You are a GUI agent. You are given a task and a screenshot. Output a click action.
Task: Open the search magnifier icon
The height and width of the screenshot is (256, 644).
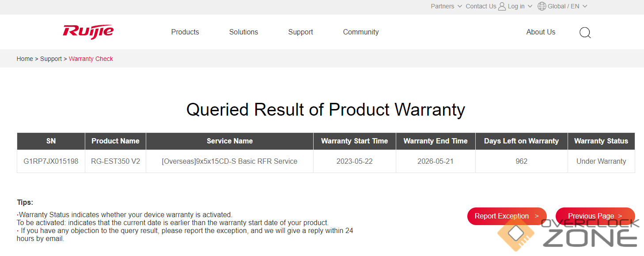point(585,33)
